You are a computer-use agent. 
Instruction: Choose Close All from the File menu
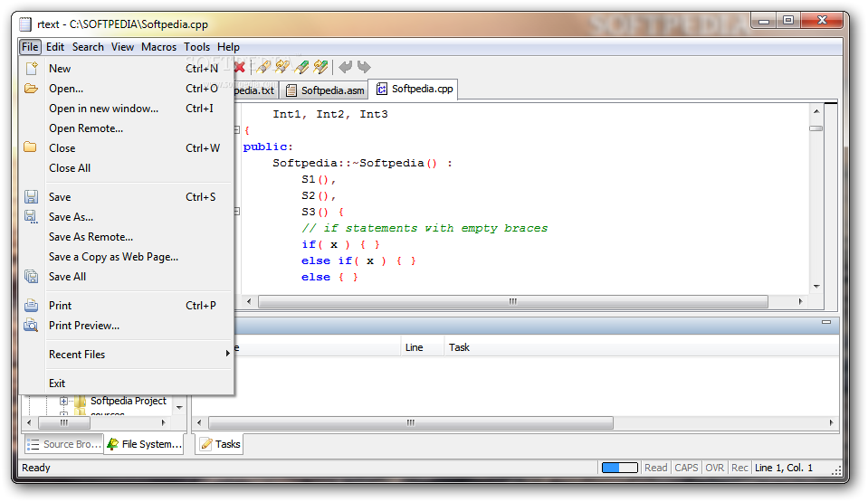(x=126, y=168)
